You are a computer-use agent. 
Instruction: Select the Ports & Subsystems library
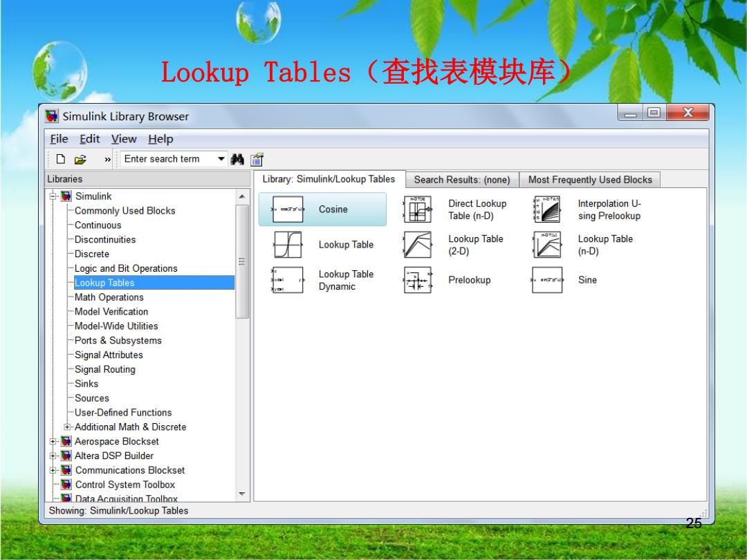[118, 340]
